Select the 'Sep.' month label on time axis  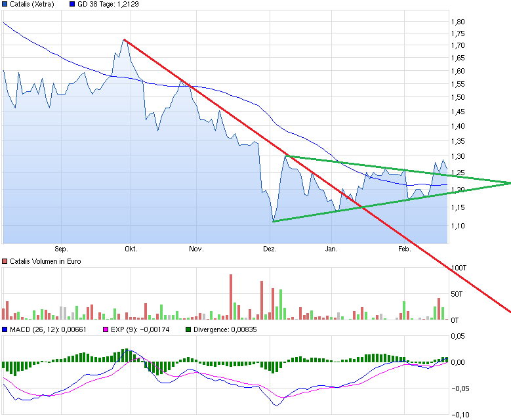(61, 249)
